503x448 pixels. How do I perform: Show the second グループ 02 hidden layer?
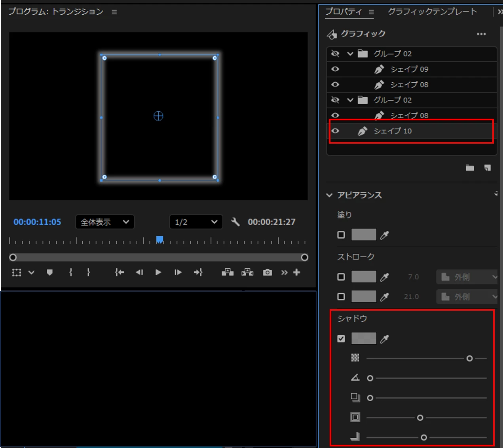click(x=335, y=100)
